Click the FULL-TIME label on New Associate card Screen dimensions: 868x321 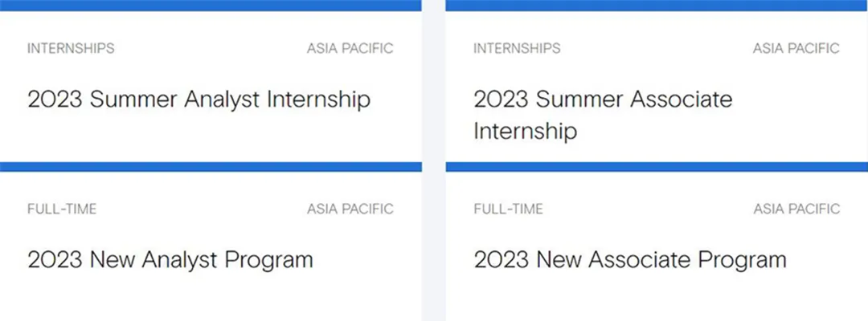click(508, 209)
